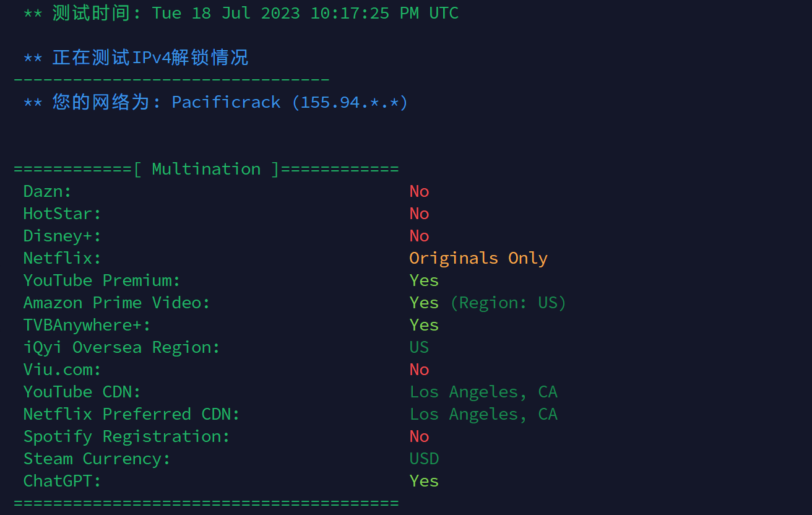
Task: Click the Disney+ No result
Action: [419, 236]
